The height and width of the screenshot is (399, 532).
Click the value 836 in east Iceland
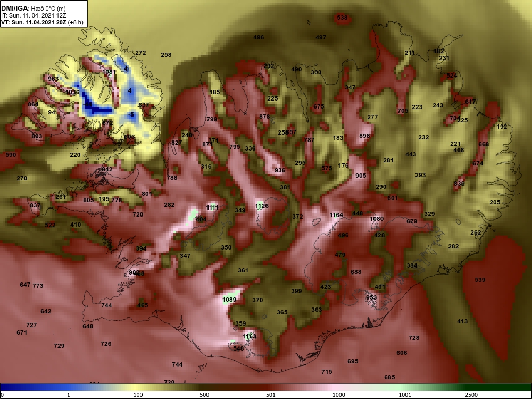[459, 184]
